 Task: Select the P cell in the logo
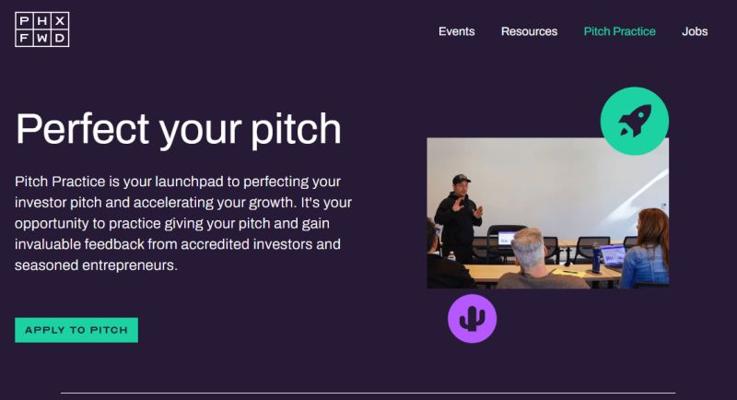pyautogui.click(x=24, y=21)
